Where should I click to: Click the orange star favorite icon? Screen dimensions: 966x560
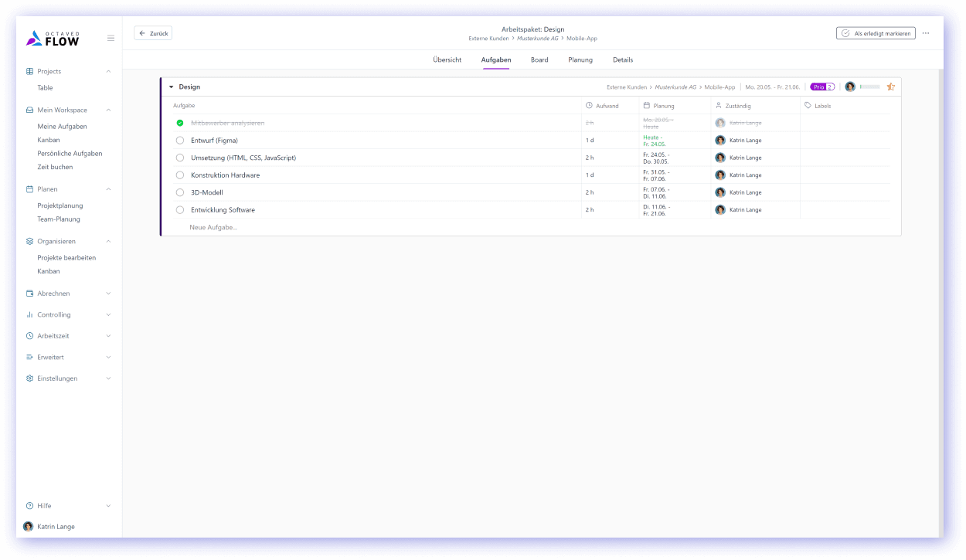(x=890, y=87)
